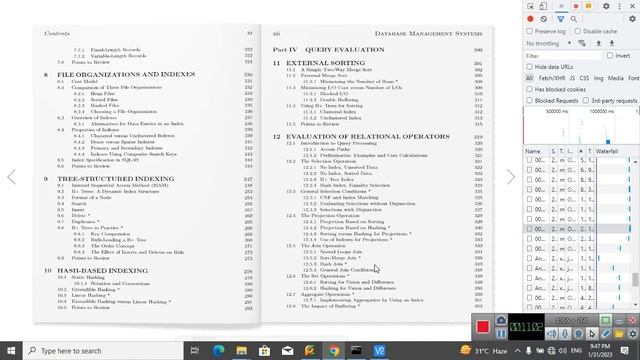
Task: Select the Fetch/XHR filter
Action: point(552,78)
